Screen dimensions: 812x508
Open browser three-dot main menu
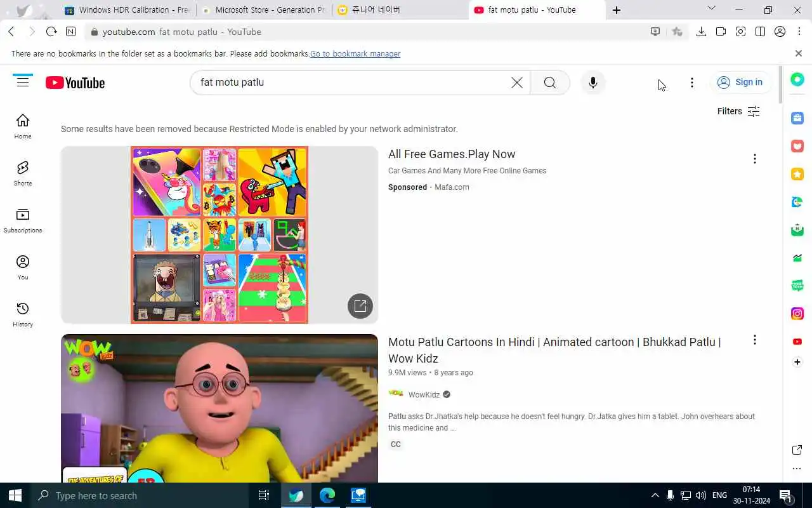point(800,32)
